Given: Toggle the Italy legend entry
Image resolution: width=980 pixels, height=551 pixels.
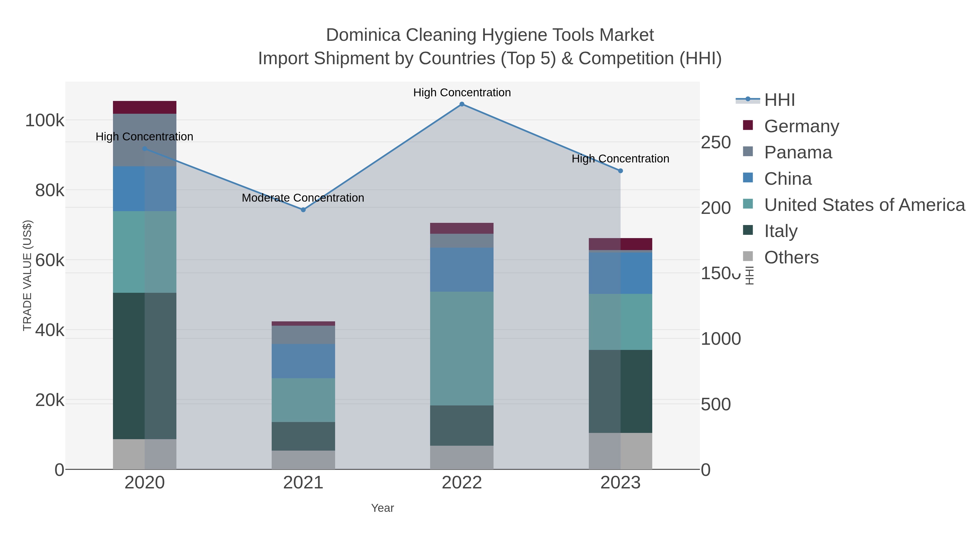Looking at the screenshot, I should point(770,231).
